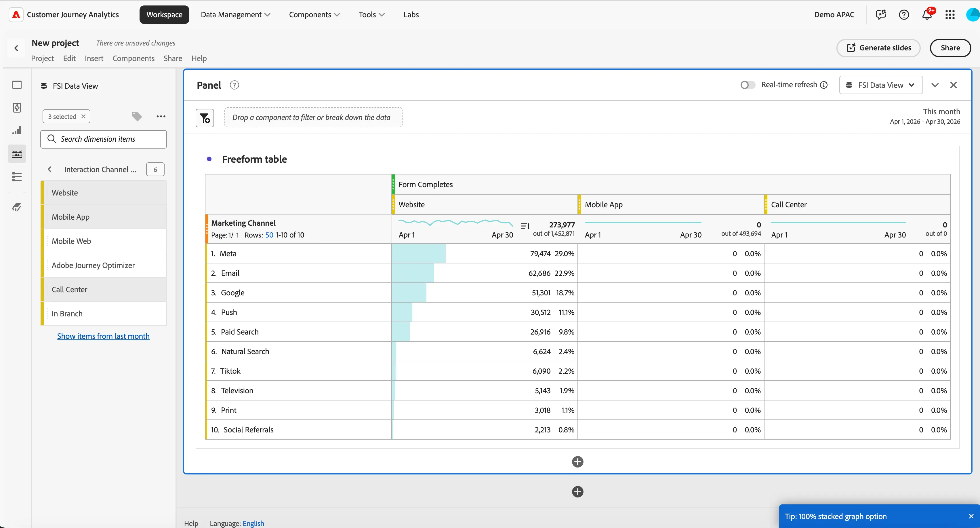The height and width of the screenshot is (528, 980).
Task: Click the filter drop zone area
Action: pos(313,117)
